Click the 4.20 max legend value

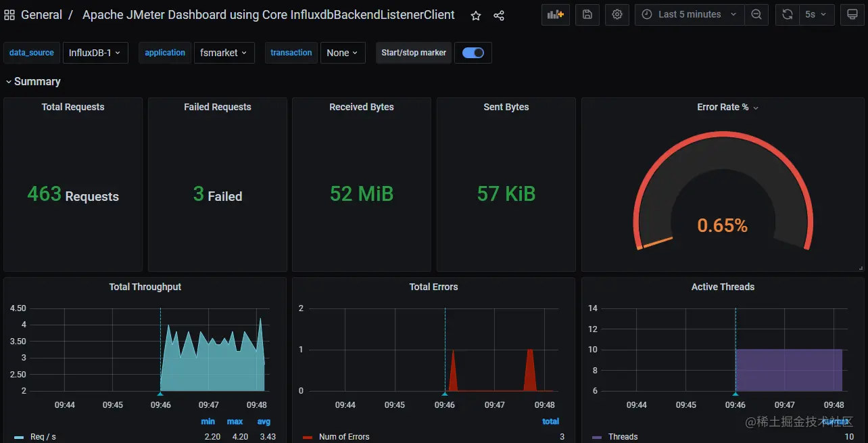(x=239, y=437)
